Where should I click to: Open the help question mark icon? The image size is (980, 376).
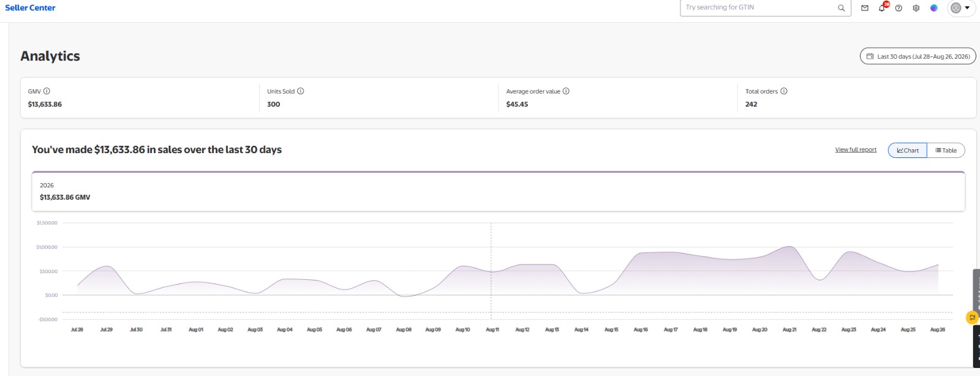pyautogui.click(x=899, y=8)
